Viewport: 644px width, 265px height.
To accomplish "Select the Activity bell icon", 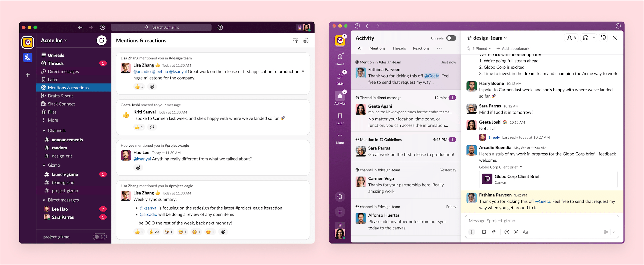I will coord(340,96).
